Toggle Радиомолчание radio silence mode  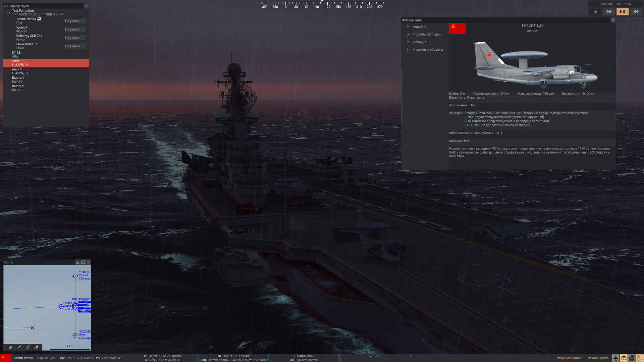pos(569,358)
